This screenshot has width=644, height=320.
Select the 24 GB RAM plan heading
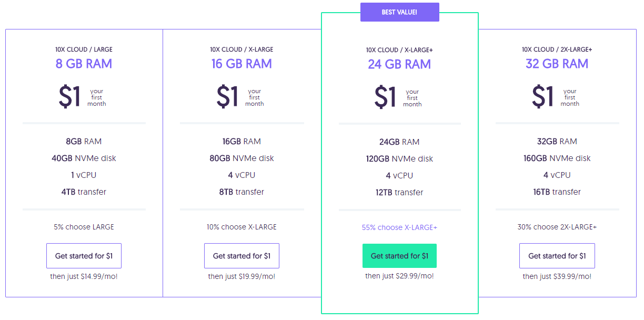[x=399, y=64]
